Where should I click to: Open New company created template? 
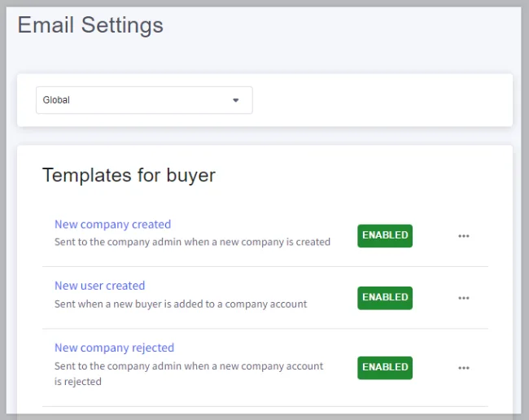click(112, 225)
